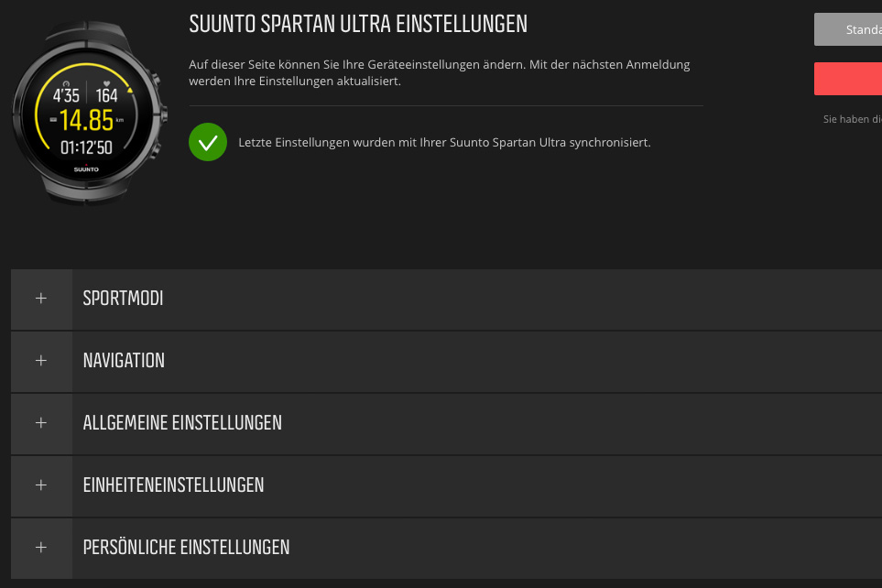
Task: Click the Suunto Spartan Ultra Einstellungen heading
Action: tap(358, 25)
